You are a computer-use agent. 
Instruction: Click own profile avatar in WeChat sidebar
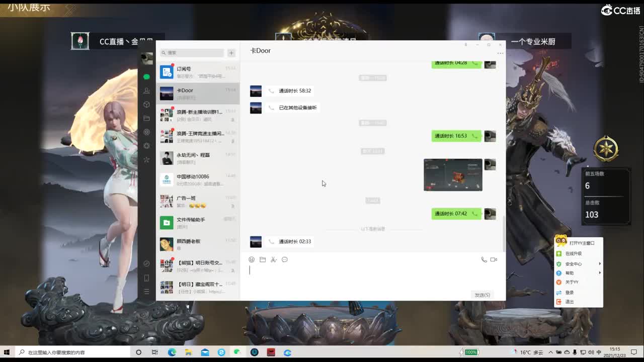[x=146, y=58]
